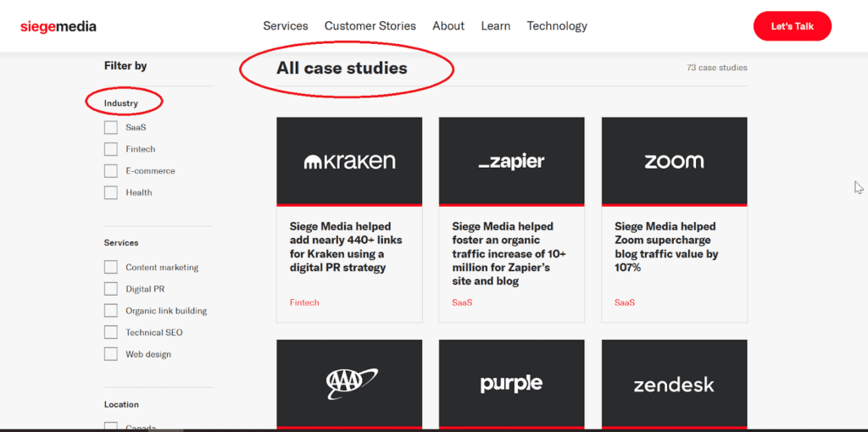Check the Web design filter
The height and width of the screenshot is (432, 868).
(x=111, y=354)
